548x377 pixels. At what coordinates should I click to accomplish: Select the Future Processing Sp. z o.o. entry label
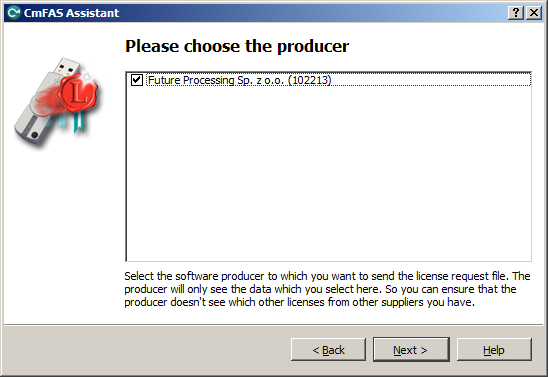point(239,80)
